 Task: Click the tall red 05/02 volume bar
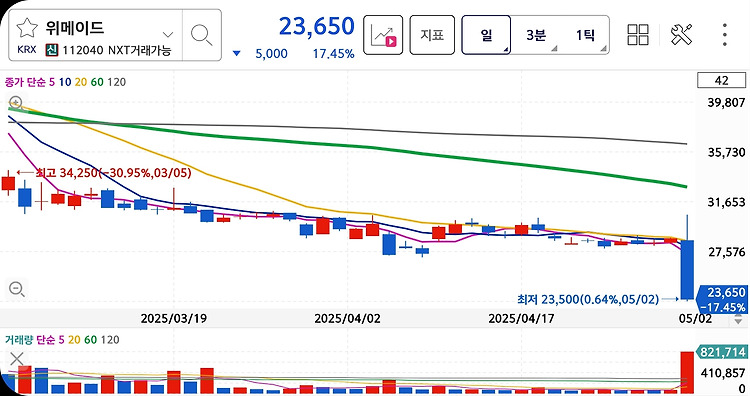click(x=687, y=373)
